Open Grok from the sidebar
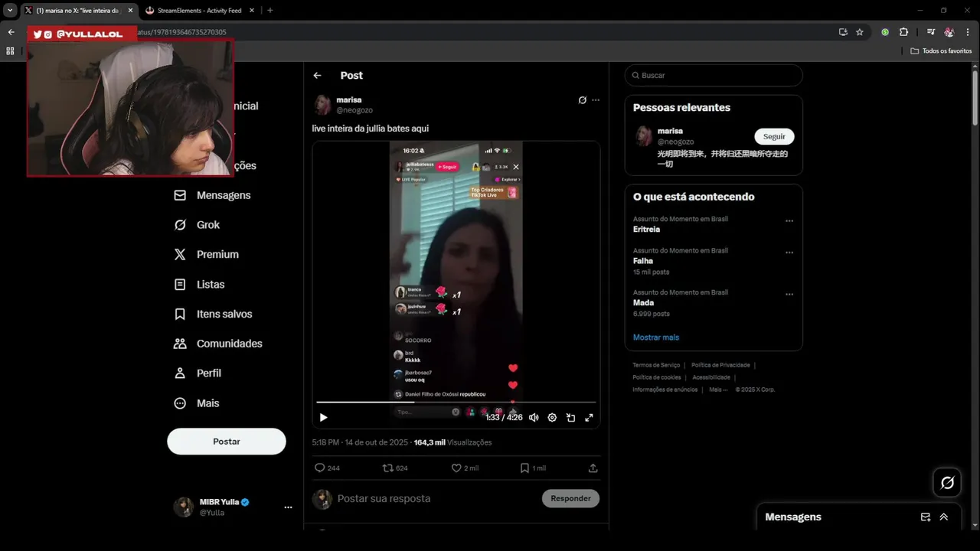 [x=198, y=225]
